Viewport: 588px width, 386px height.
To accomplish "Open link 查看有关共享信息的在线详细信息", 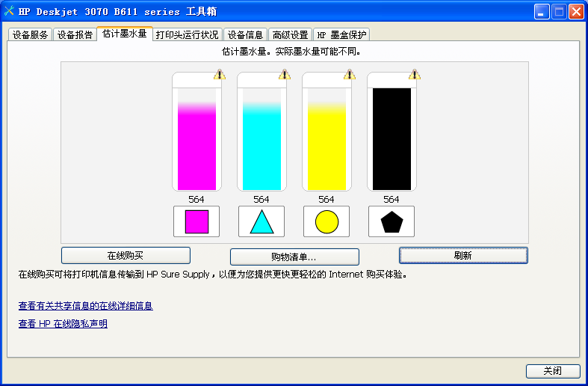I will click(85, 306).
